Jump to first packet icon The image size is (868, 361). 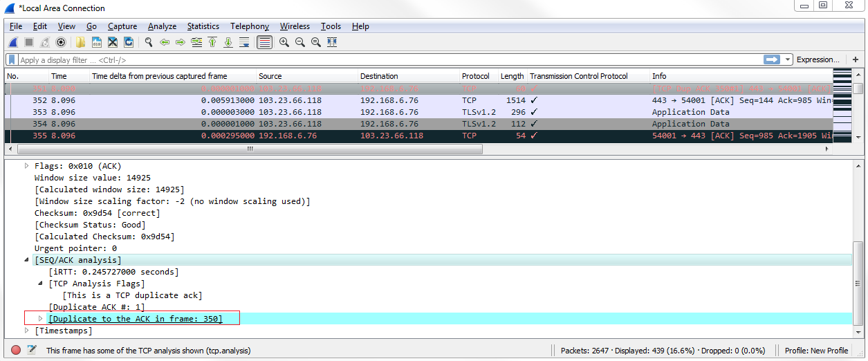pyautogui.click(x=212, y=42)
